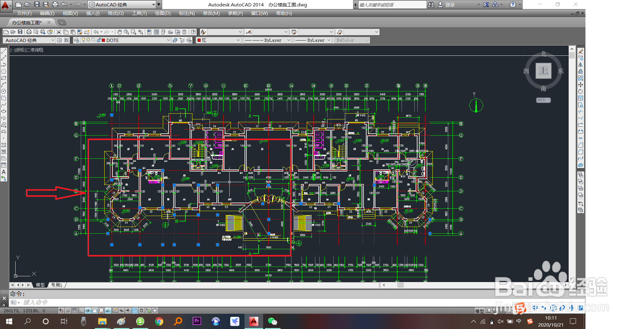This screenshot has height=329, width=644.
Task: Select the Move modify tool
Action: point(581,85)
